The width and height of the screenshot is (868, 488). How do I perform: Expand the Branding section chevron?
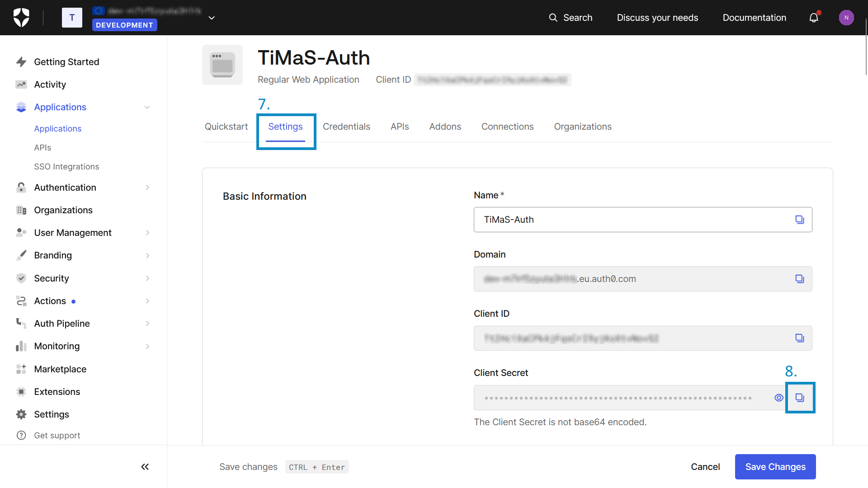coord(147,256)
